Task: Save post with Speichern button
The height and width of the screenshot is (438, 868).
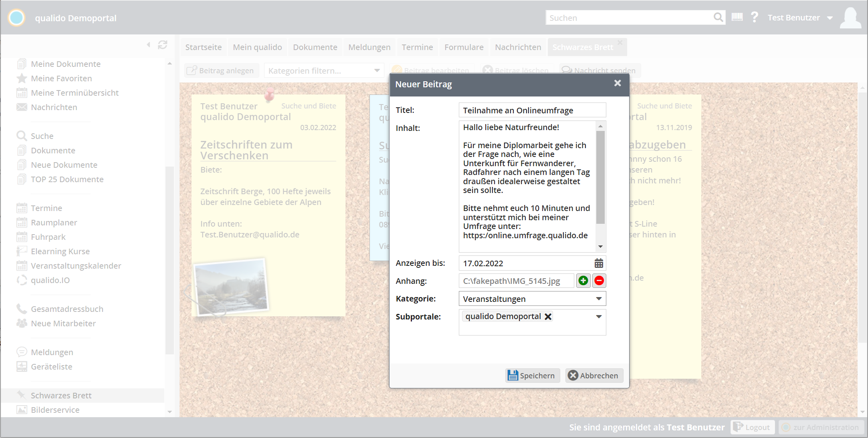Action: click(532, 376)
